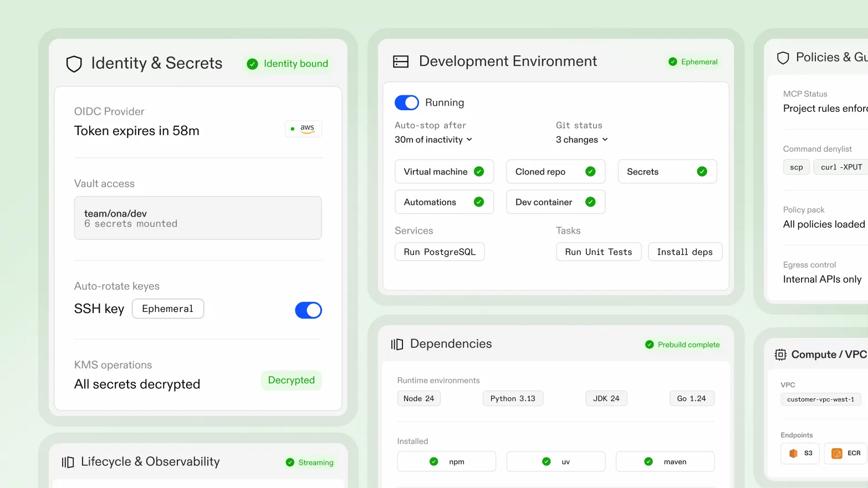The image size is (868, 488).
Task: Select the Secrets chip
Action: tap(667, 172)
